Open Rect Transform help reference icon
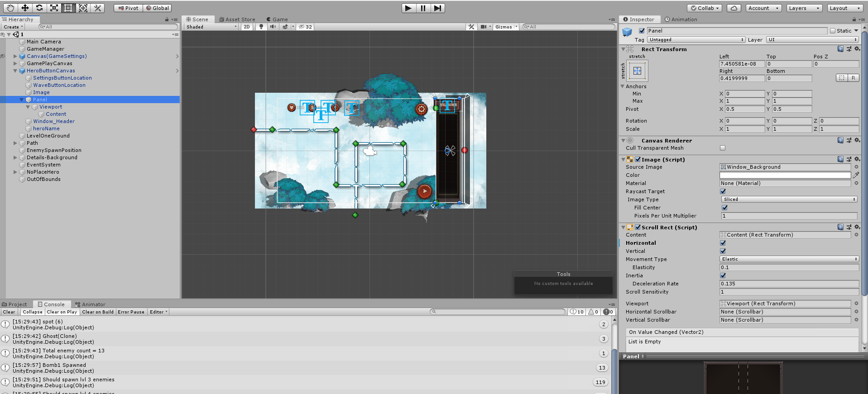 click(x=840, y=49)
